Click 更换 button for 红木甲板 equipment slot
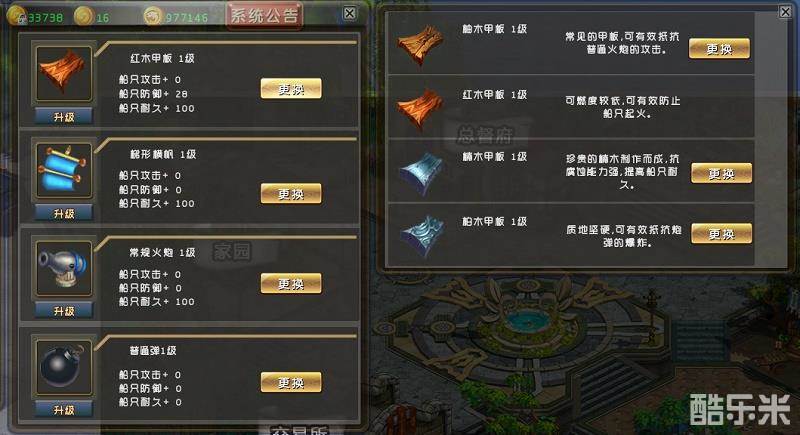Viewport: 800px width, 435px height. (291, 89)
